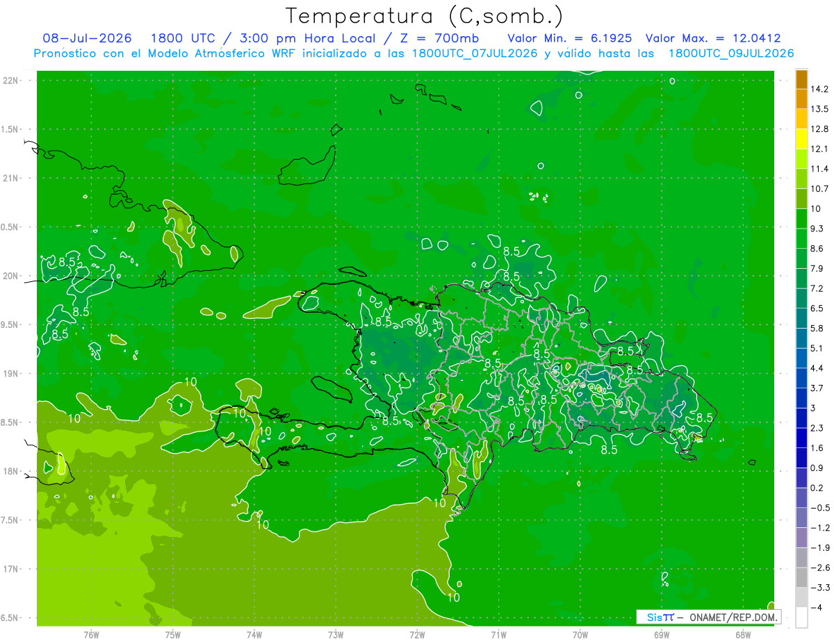This screenshot has width=834, height=644.
Task: Click the '-0.5' color bar value
Action: pyautogui.click(x=820, y=508)
